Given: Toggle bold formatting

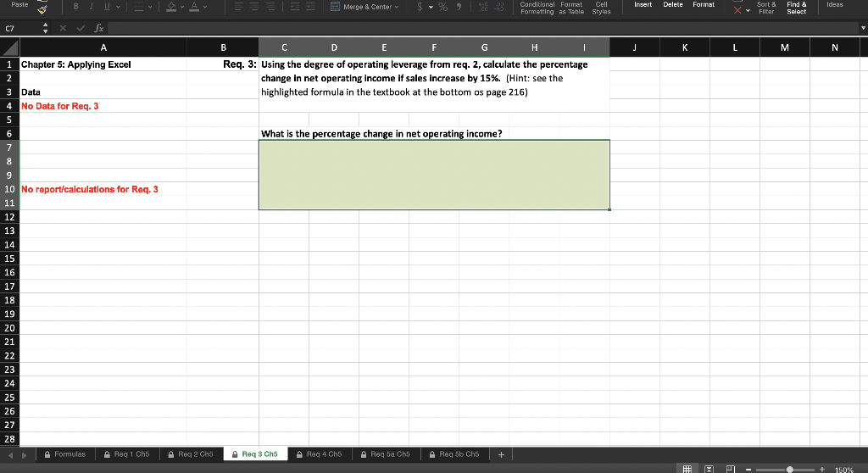Looking at the screenshot, I should tap(75, 7).
